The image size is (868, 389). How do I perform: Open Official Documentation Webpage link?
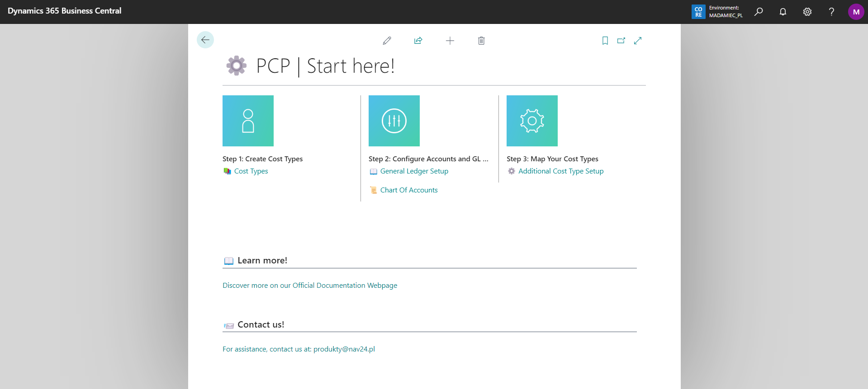point(345,286)
